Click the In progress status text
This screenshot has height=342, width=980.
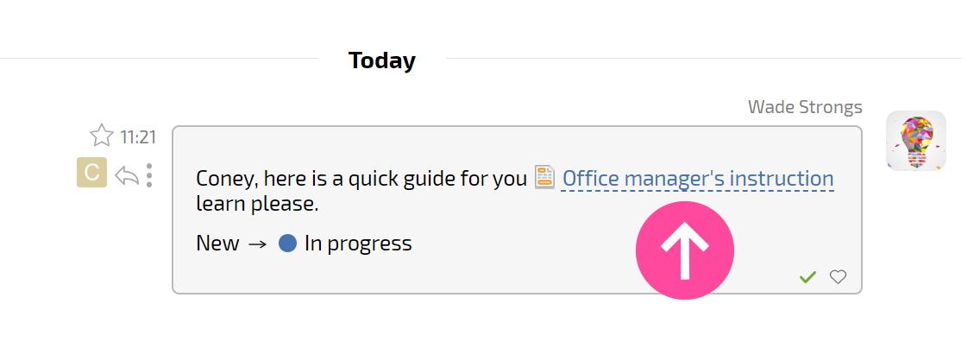(358, 244)
